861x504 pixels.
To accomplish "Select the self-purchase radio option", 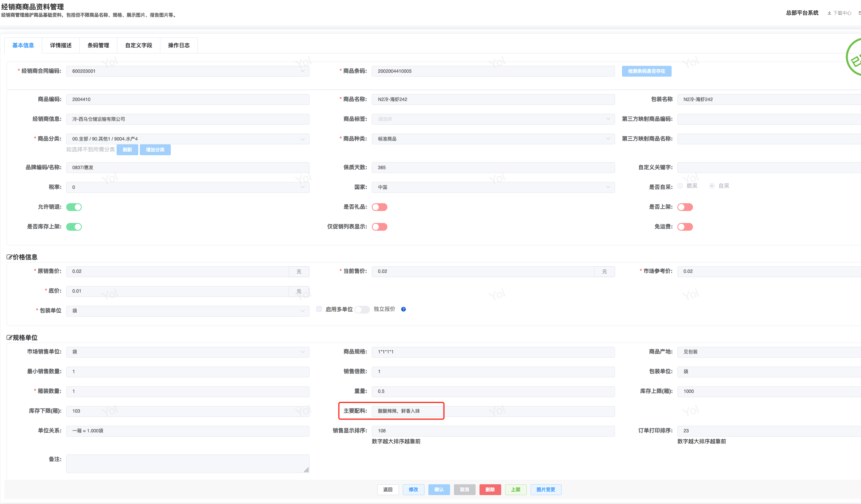I will coord(712,186).
